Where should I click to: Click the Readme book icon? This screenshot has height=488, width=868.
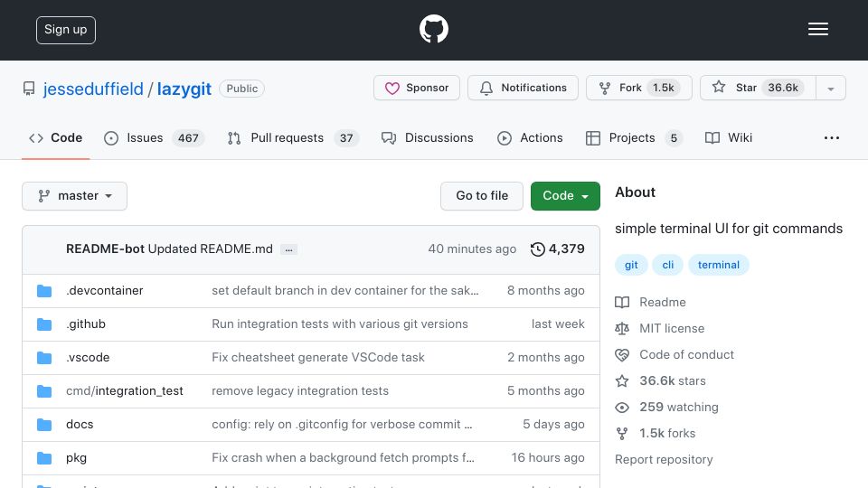(x=622, y=302)
